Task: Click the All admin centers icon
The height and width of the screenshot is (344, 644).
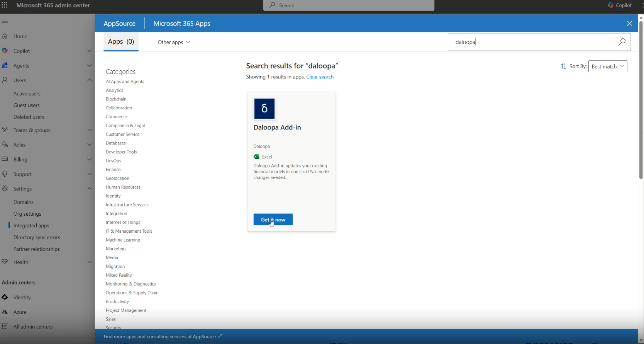Action: tap(5, 326)
